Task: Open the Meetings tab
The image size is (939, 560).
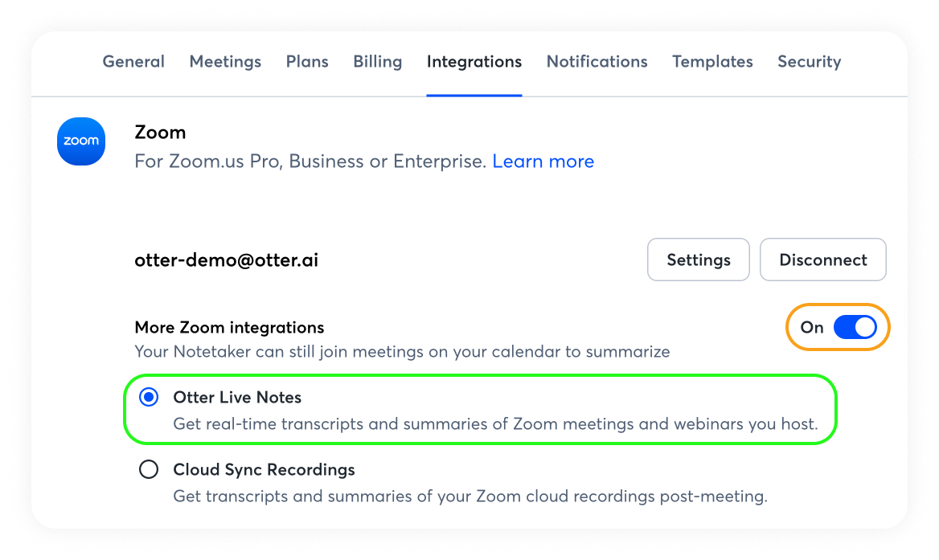Action: coord(225,62)
